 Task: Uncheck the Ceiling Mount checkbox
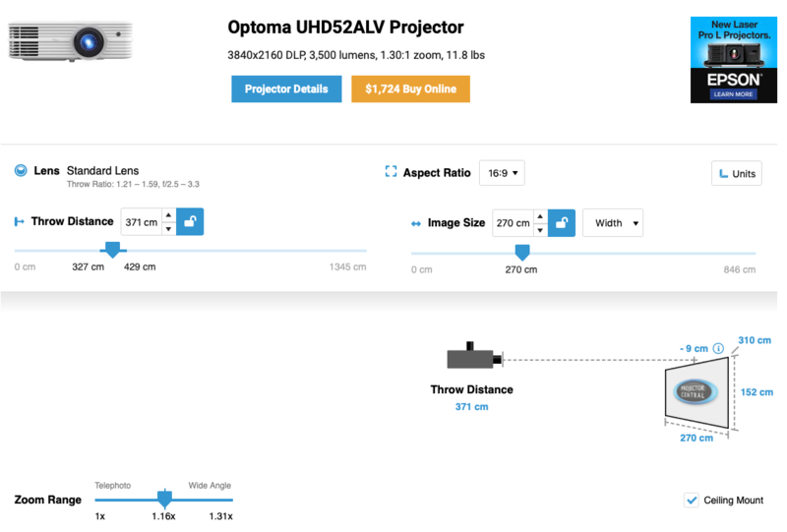[x=692, y=501]
